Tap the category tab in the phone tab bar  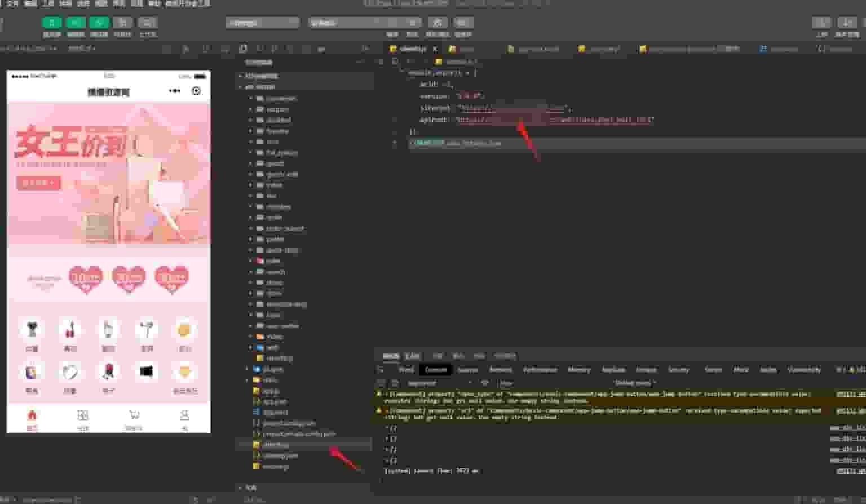pyautogui.click(x=83, y=420)
